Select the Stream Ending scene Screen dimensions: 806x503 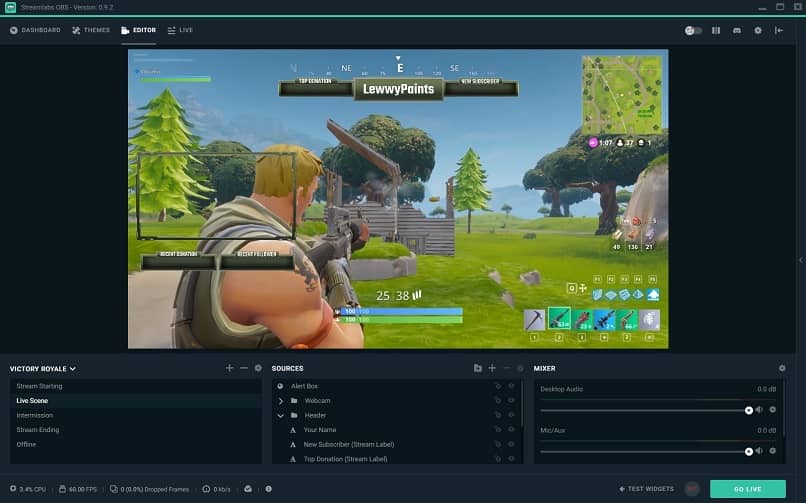(x=136, y=430)
